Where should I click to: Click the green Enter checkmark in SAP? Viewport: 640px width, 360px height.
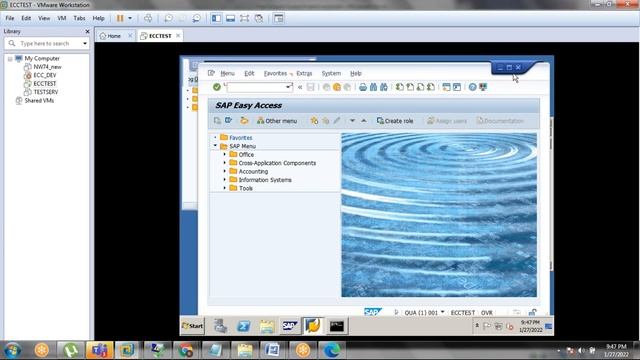[217, 87]
